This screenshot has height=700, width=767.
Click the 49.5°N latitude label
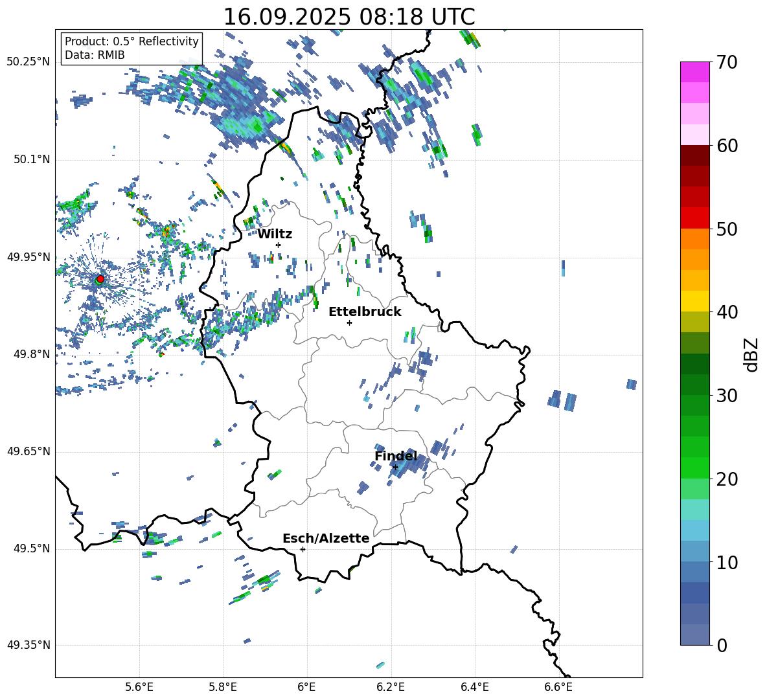32,548
